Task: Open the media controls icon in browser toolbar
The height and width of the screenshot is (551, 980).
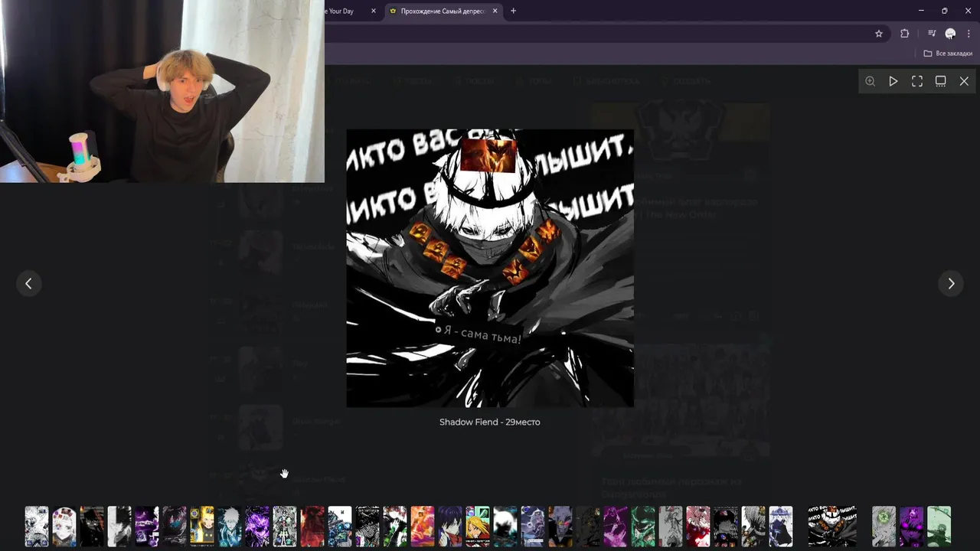Action: 931,34
